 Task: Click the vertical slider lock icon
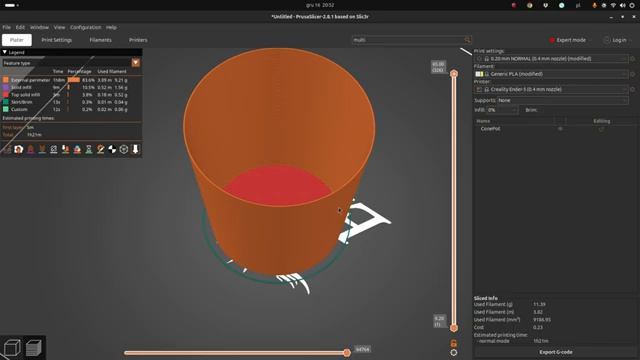[x=453, y=343]
